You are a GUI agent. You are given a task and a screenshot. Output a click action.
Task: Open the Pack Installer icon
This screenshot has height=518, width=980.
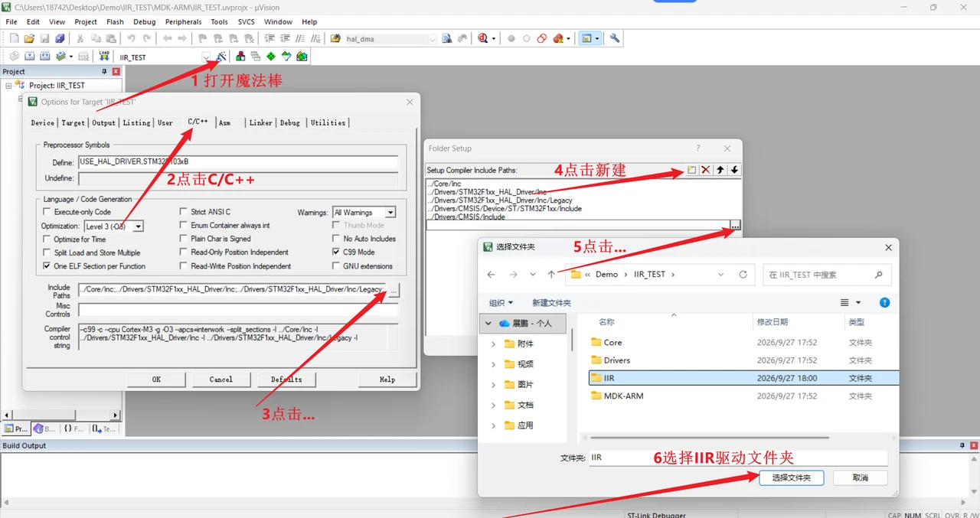click(x=302, y=57)
